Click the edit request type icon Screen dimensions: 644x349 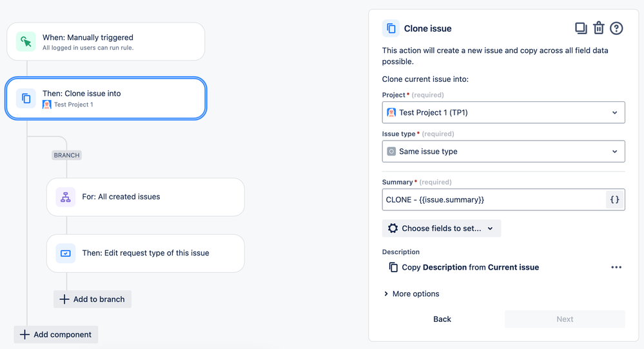coord(66,254)
